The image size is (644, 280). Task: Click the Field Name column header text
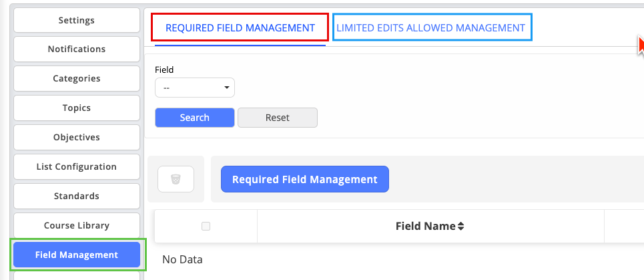point(425,227)
